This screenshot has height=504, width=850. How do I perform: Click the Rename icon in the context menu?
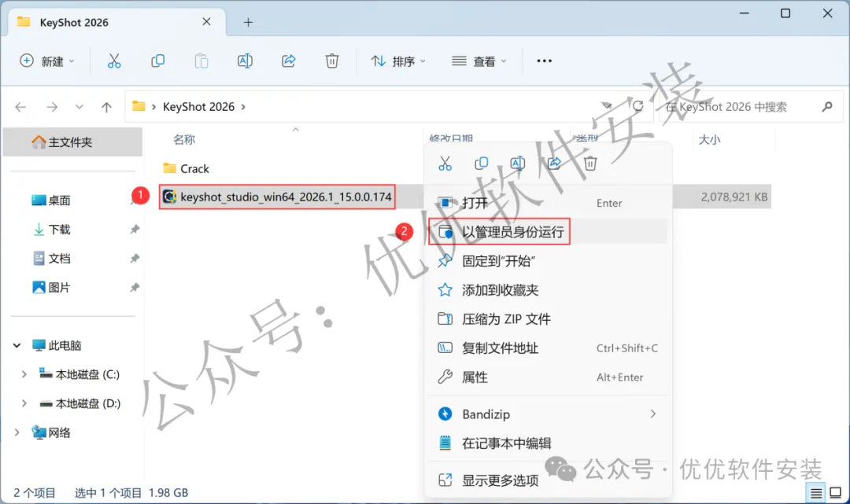coord(518,164)
